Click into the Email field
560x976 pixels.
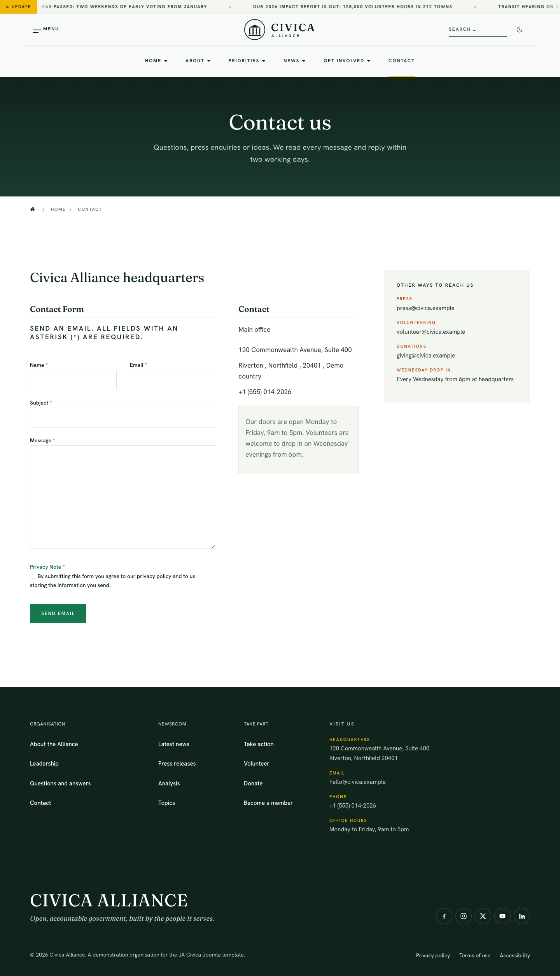click(x=173, y=380)
